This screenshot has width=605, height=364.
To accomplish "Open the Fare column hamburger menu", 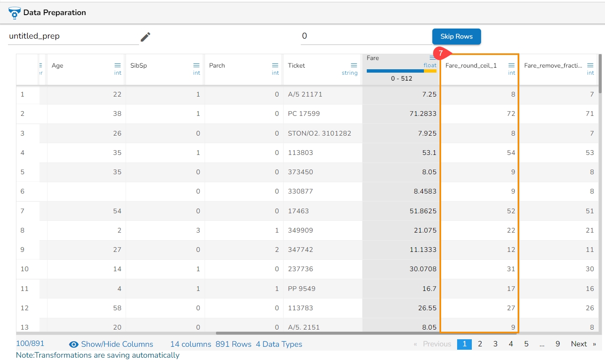I will tap(432, 58).
